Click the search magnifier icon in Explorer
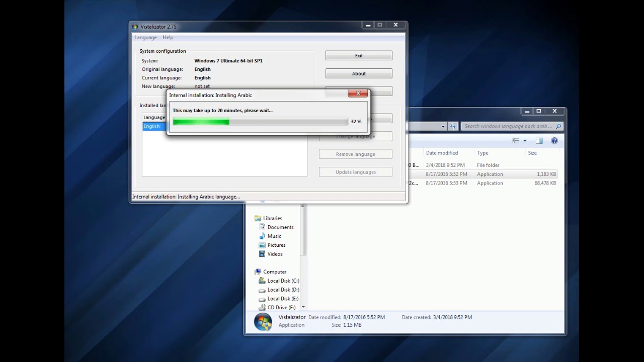 558,126
